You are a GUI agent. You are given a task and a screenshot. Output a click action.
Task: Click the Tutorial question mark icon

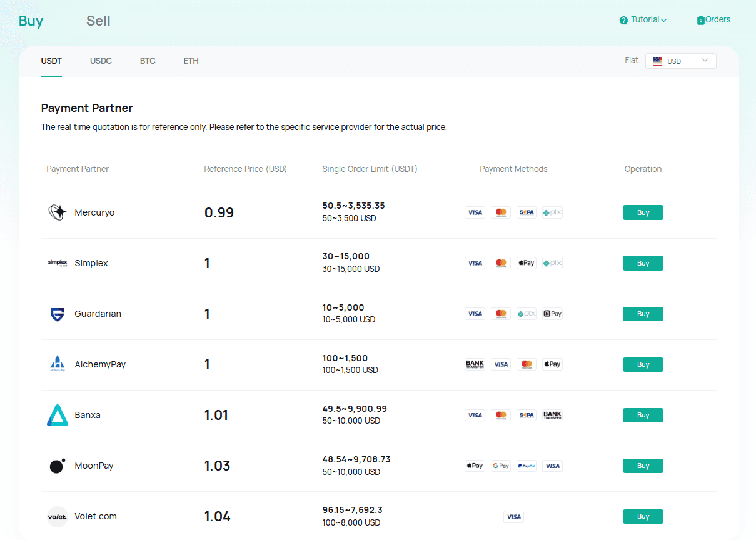623,21
